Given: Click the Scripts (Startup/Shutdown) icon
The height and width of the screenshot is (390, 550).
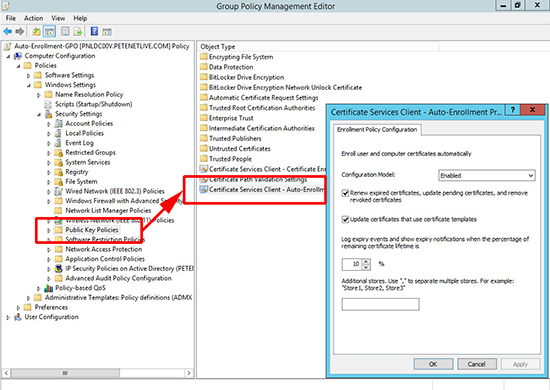Looking at the screenshot, I should click(x=48, y=104).
